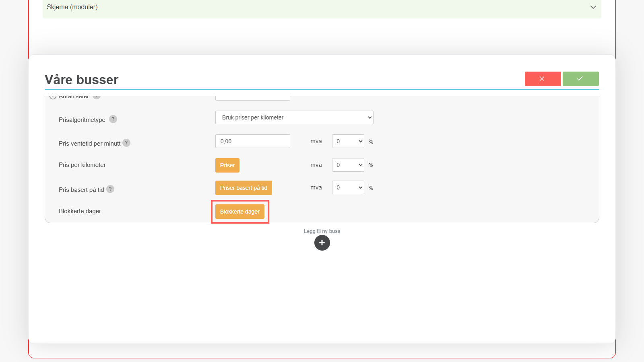
Task: Open mva dropdown for Pris ventetid per minutt
Action: tap(348, 141)
